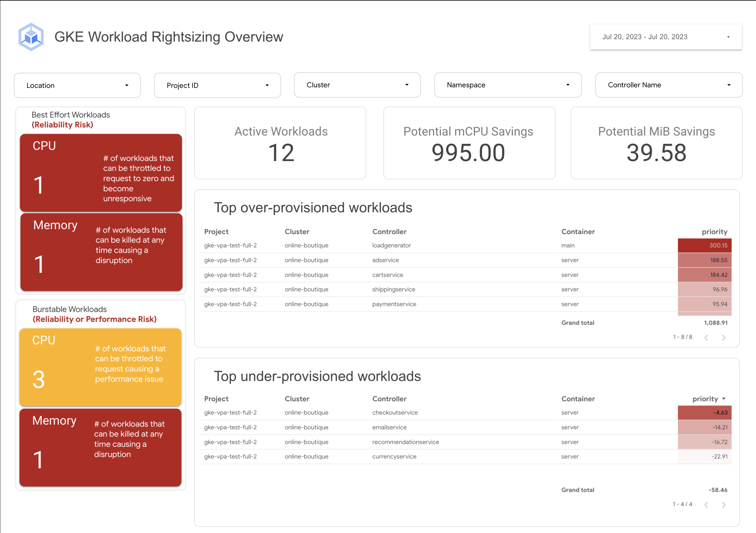This screenshot has height=533, width=756.
Task: Go to next page of under-provisioned table
Action: 724,505
